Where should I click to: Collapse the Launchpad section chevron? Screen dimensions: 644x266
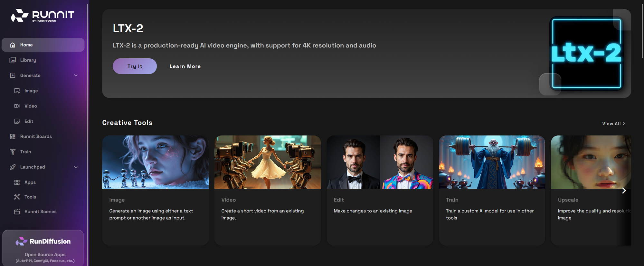[x=76, y=167]
